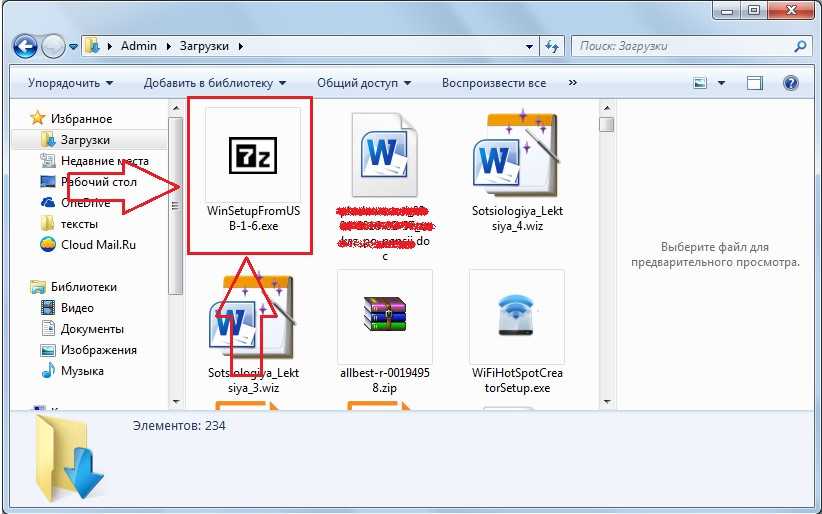Open the Видео library
The width and height of the screenshot is (822, 514).
(x=77, y=308)
